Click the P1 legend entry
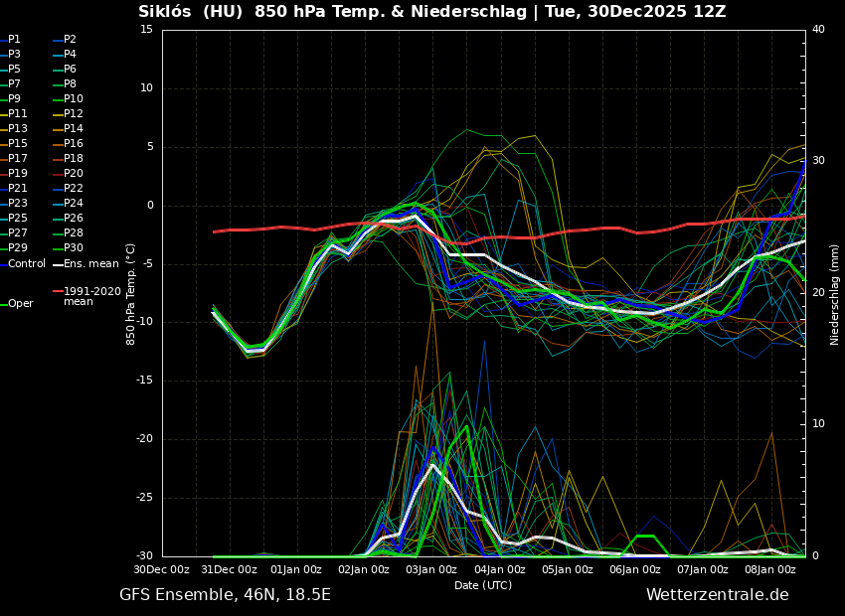Viewport: 845px width, 616px height. (x=14, y=40)
